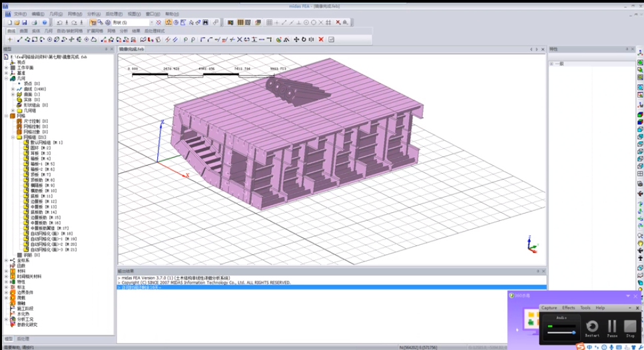Switch to the 实体 toolbar tab
Viewport: 644px width, 350px height.
click(x=36, y=31)
